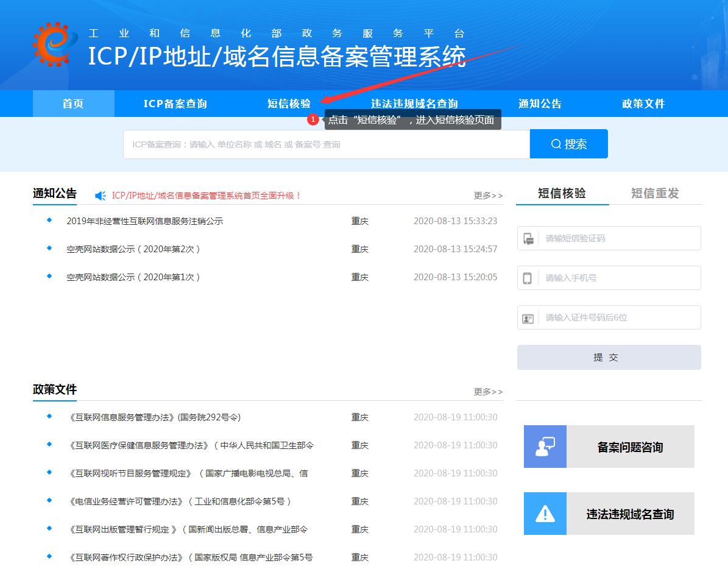Screen dimensions: 728x569
Task: Expand 更多 link beside 政策文件
Action: (488, 392)
